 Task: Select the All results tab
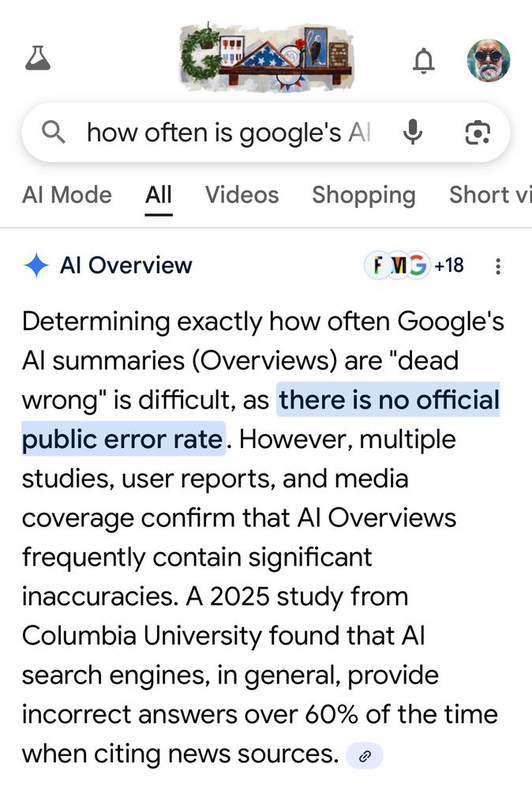tap(158, 195)
